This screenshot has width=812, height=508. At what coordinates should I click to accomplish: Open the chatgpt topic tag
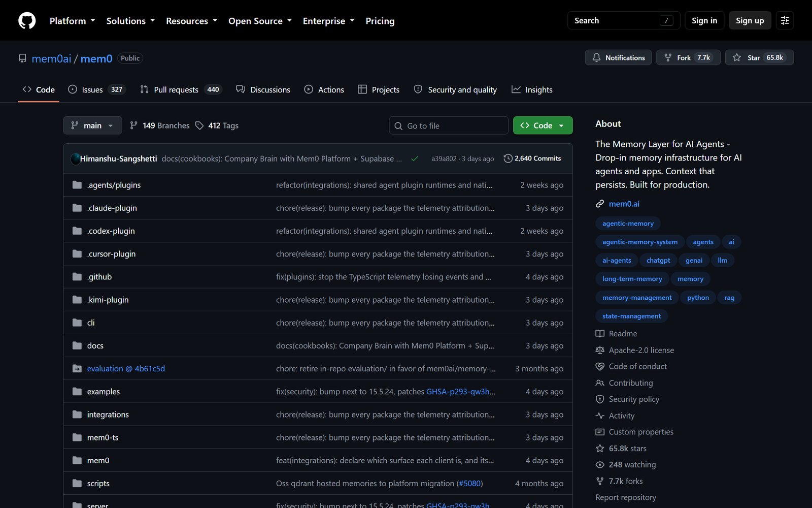click(x=658, y=261)
